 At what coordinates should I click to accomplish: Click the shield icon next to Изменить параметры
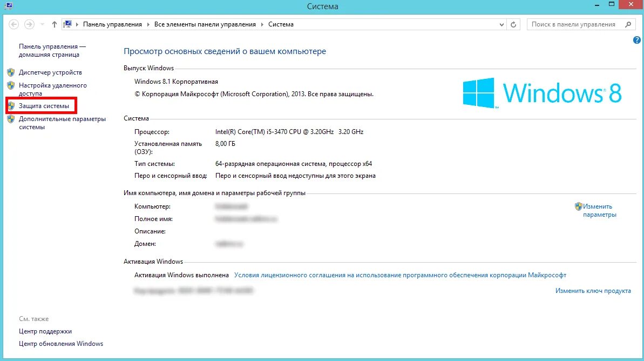[x=578, y=206]
